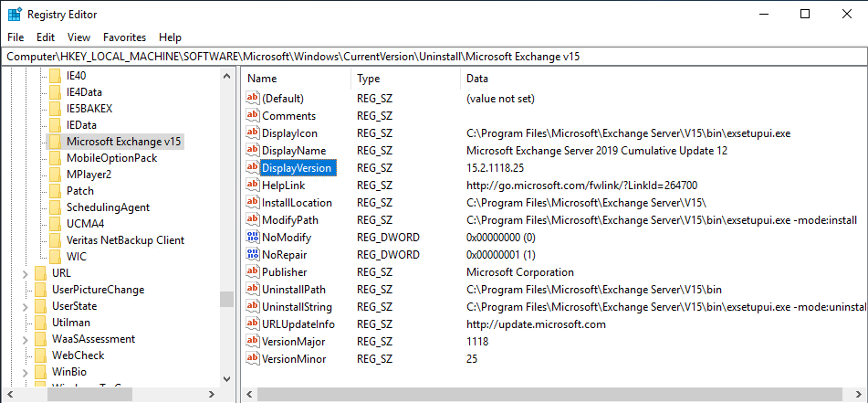Click the registry path address bar
Image resolution: width=868 pixels, height=403 pixels.
pyautogui.click(x=434, y=57)
